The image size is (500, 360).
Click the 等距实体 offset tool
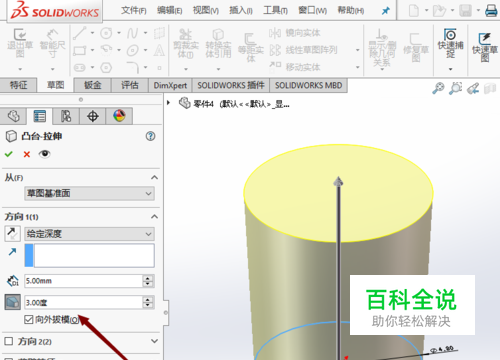point(251,47)
